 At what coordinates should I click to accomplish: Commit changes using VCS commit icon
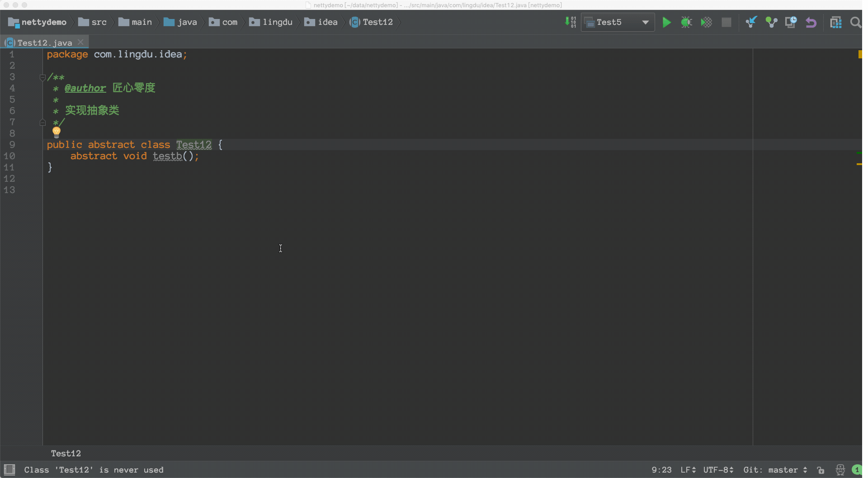tap(771, 22)
